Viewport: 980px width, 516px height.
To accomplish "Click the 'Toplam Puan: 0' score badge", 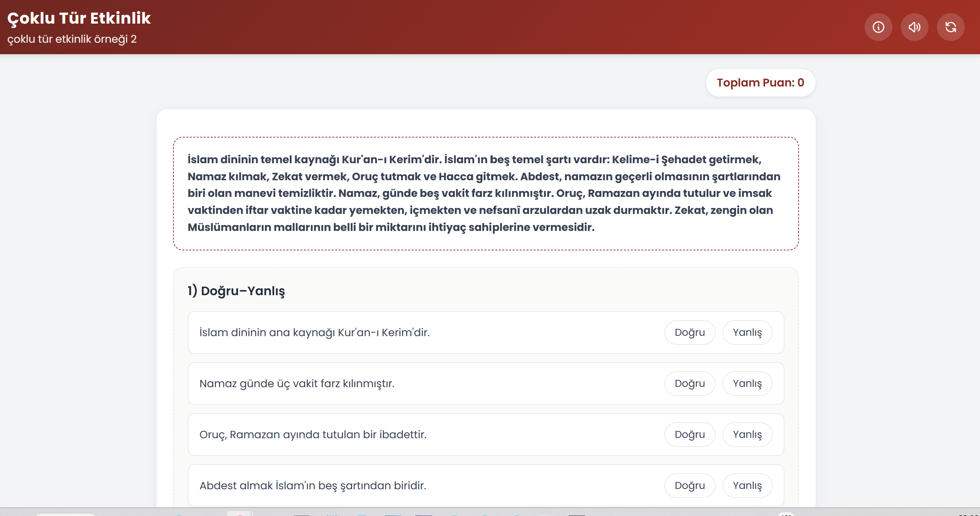I will tap(760, 83).
